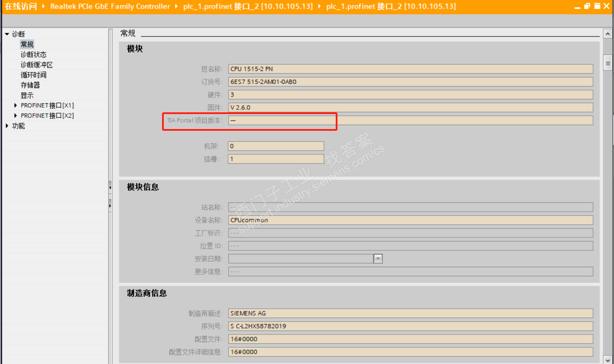Click the 短名称 field CPU 1515-2 PN
The image size is (614, 364).
pos(411,69)
